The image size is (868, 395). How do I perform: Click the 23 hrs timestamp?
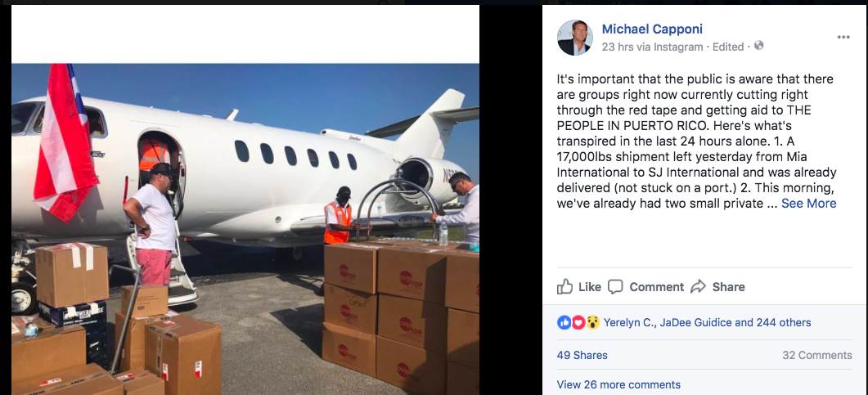click(619, 47)
